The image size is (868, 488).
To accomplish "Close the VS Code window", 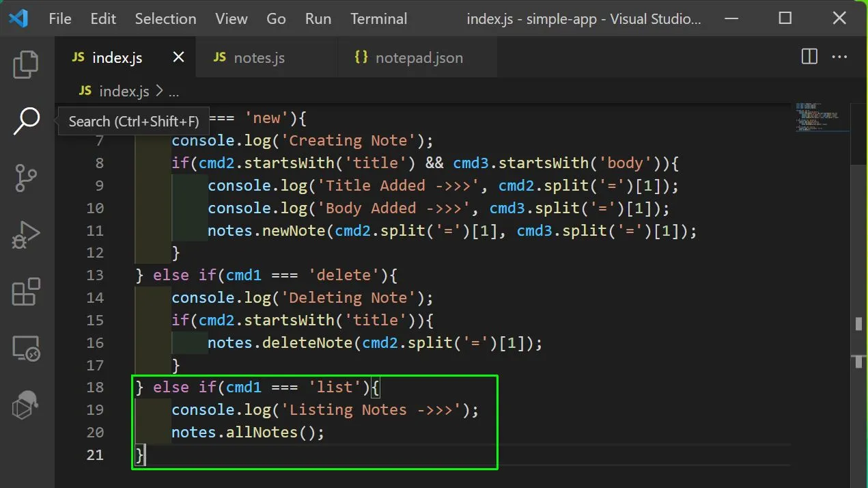I will click(839, 18).
